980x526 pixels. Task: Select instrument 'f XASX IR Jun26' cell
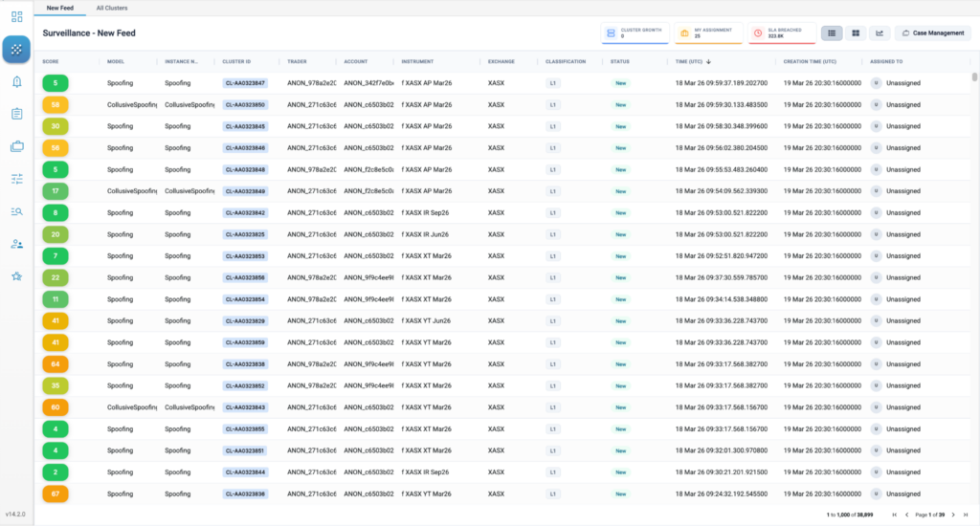(x=425, y=235)
